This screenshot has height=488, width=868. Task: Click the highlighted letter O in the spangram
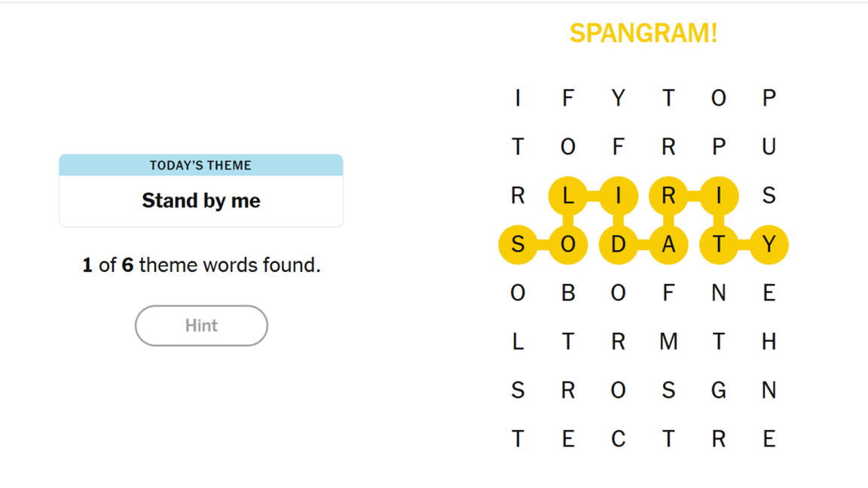tap(568, 245)
